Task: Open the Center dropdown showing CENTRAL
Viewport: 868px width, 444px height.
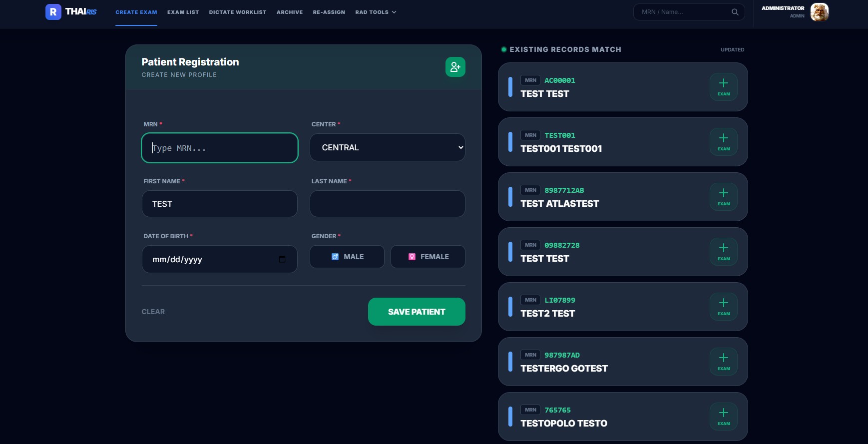Action: tap(387, 147)
